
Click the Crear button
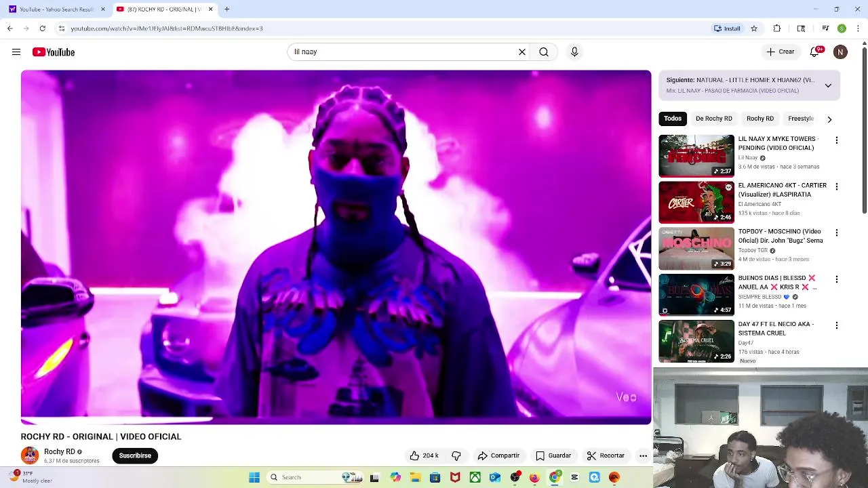click(x=781, y=52)
